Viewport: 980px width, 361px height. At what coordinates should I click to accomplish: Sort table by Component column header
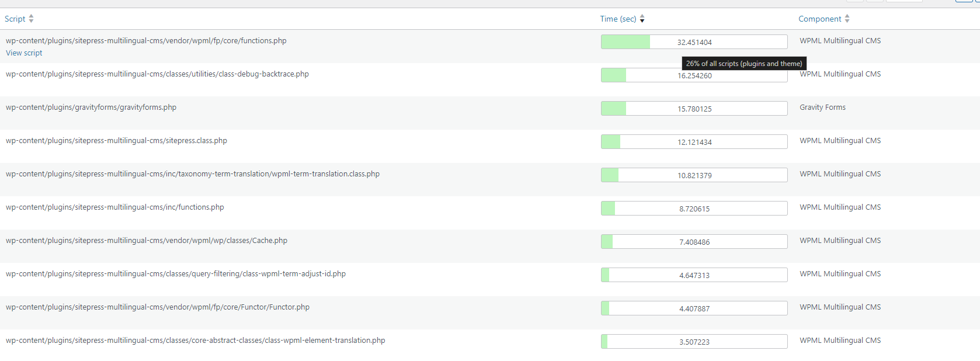click(x=820, y=19)
